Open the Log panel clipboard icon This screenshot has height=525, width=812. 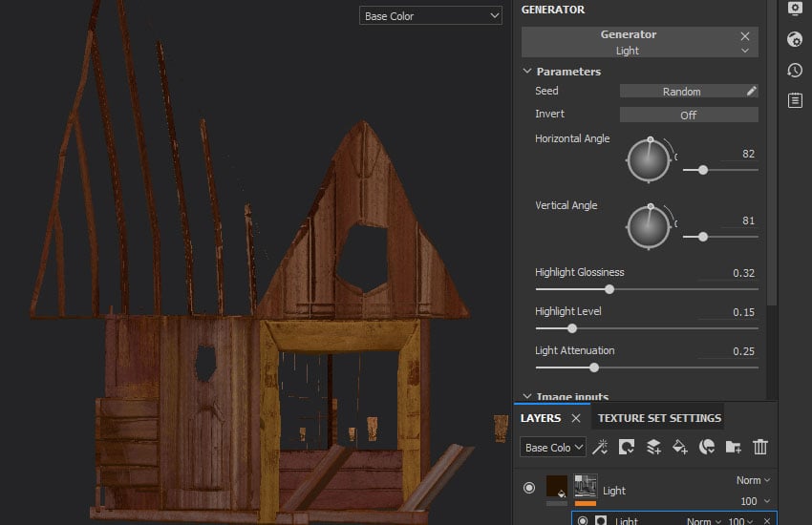pyautogui.click(x=795, y=100)
